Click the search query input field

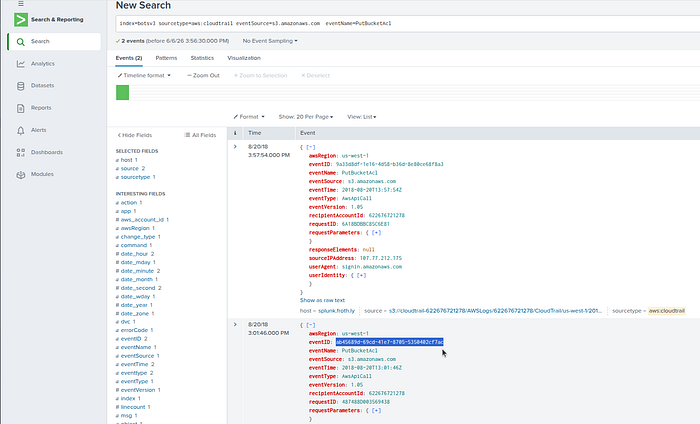pos(407,23)
